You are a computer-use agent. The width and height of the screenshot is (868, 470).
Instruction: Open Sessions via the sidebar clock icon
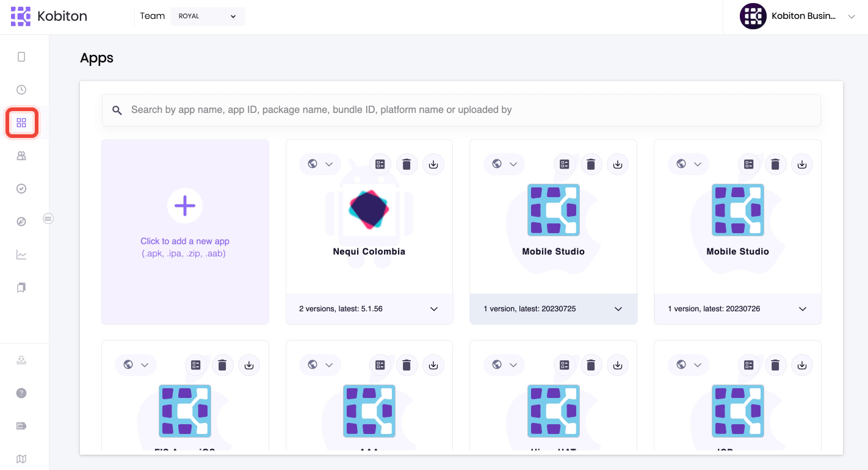21,90
